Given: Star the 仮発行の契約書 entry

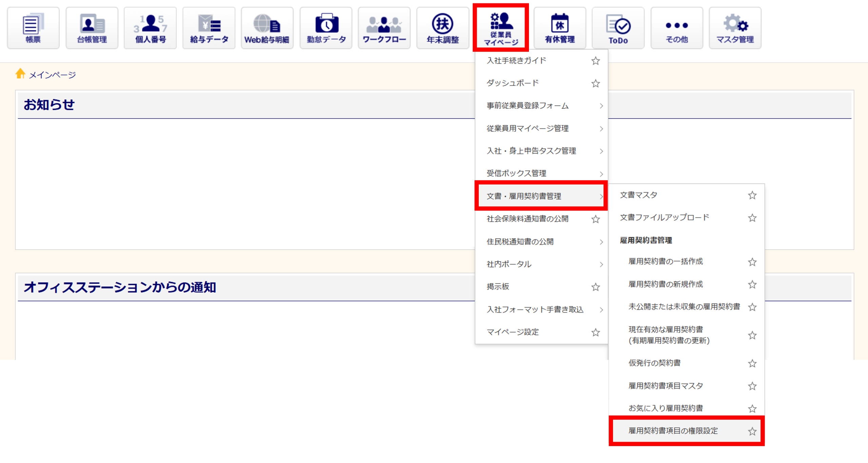Looking at the screenshot, I should [752, 363].
